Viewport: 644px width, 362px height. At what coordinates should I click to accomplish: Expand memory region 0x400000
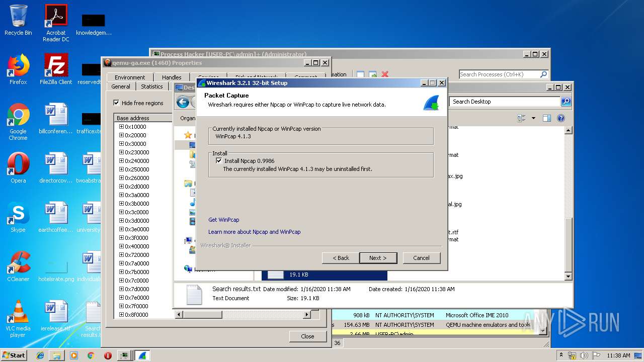click(121, 246)
